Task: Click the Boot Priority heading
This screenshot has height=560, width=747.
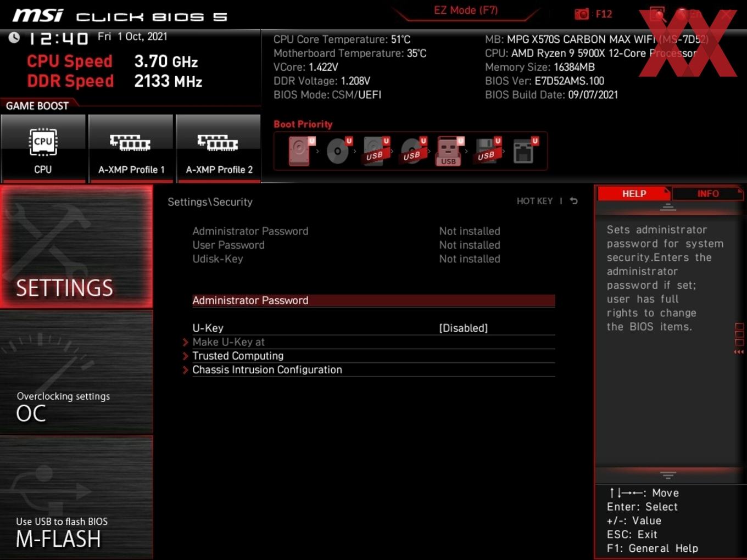Action: [x=303, y=124]
